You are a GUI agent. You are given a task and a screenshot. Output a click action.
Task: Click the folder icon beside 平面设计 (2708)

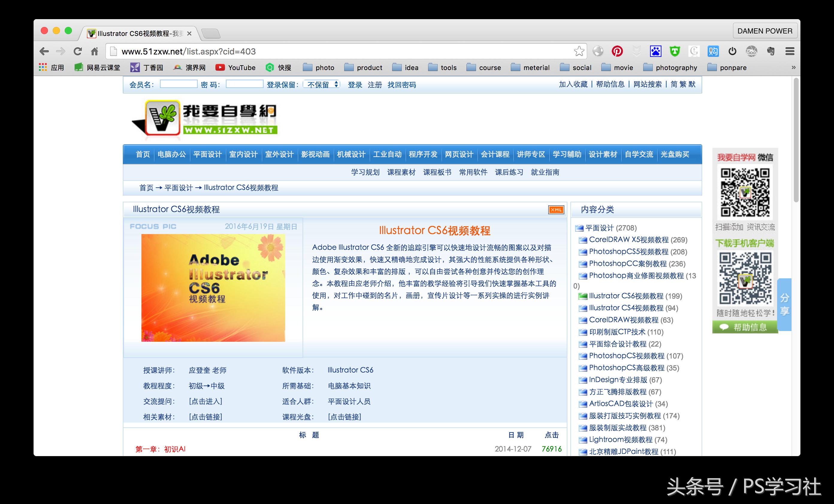(579, 228)
